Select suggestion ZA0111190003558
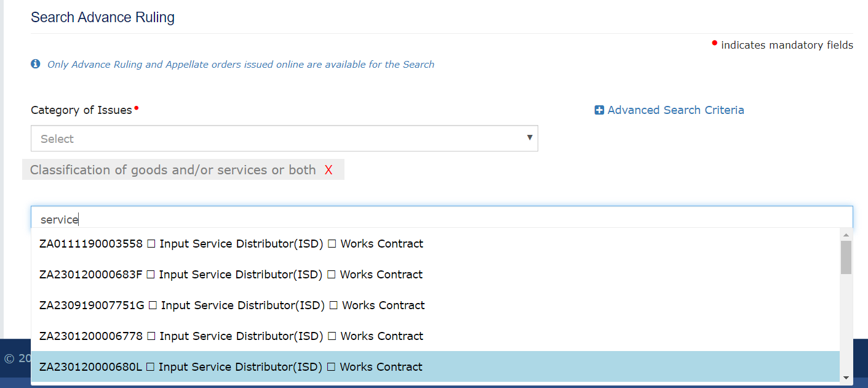Viewport: 868px width, 388px height. click(x=436, y=244)
